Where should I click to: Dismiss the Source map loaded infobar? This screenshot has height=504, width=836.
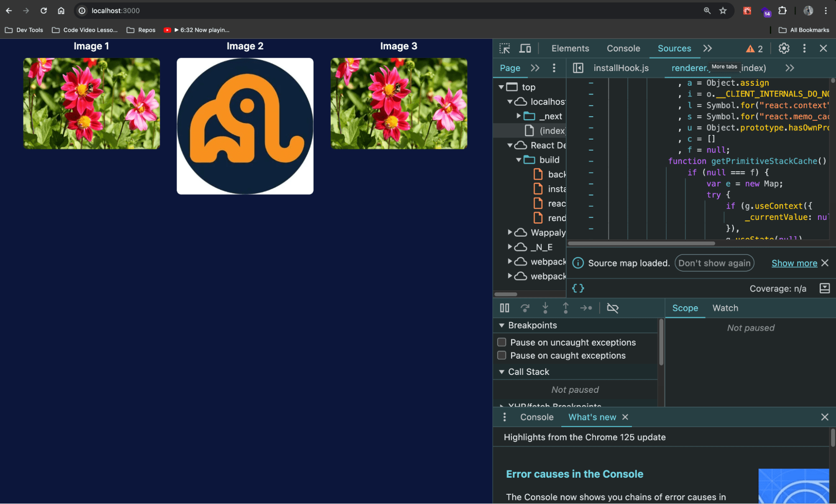(825, 263)
